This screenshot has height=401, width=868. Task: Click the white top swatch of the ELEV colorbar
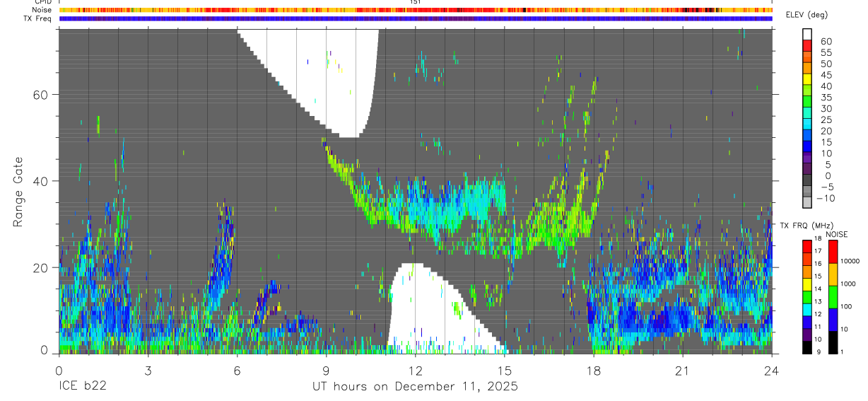point(807,34)
